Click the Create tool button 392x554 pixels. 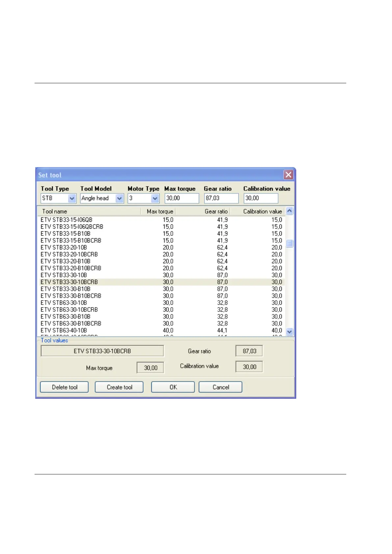click(x=119, y=387)
